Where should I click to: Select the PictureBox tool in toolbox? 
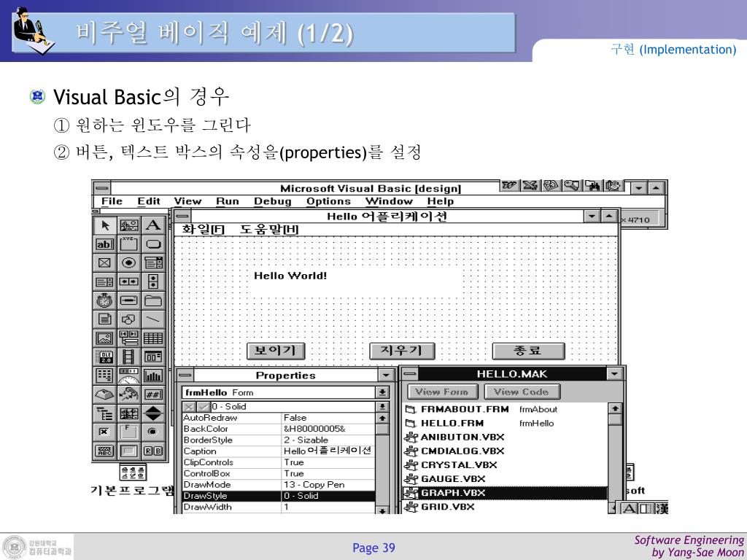(129, 225)
